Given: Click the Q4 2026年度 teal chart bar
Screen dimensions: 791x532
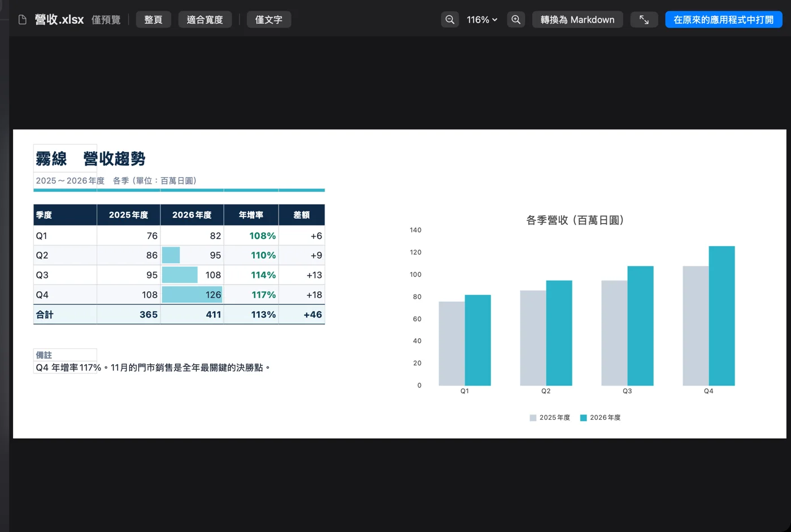Looking at the screenshot, I should [722, 316].
